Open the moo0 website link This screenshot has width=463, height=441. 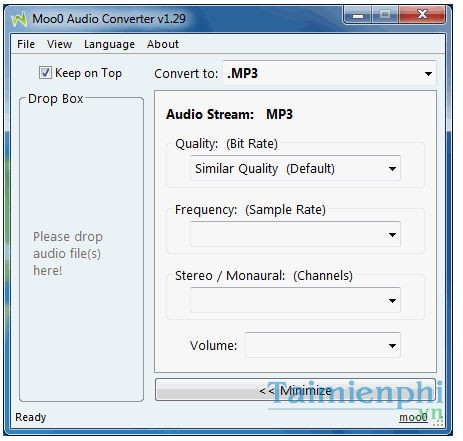(x=413, y=417)
